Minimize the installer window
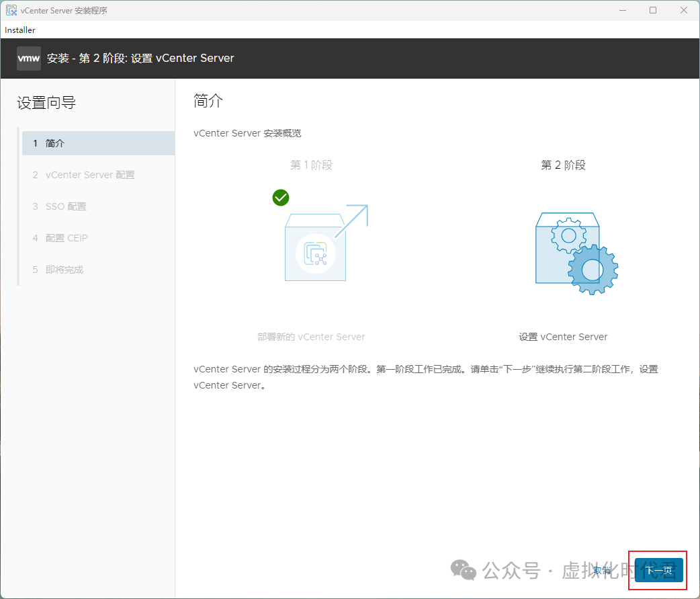This screenshot has width=700, height=599. coord(623,10)
